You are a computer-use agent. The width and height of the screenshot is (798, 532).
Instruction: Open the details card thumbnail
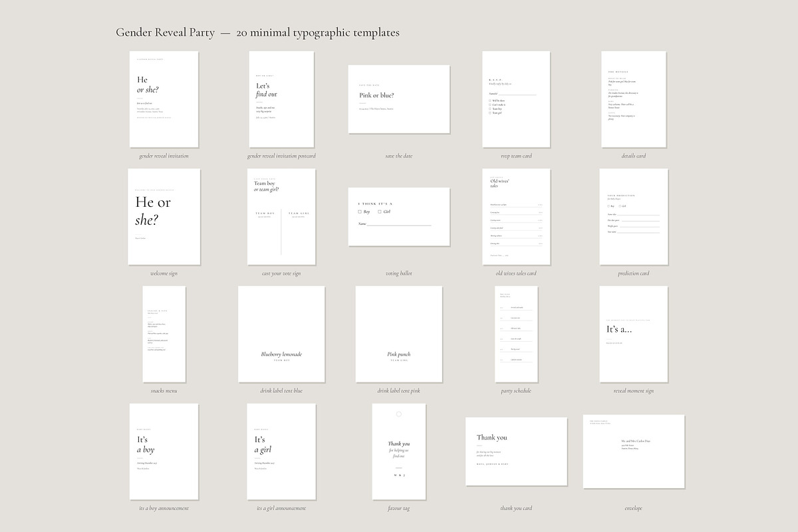tap(634, 99)
